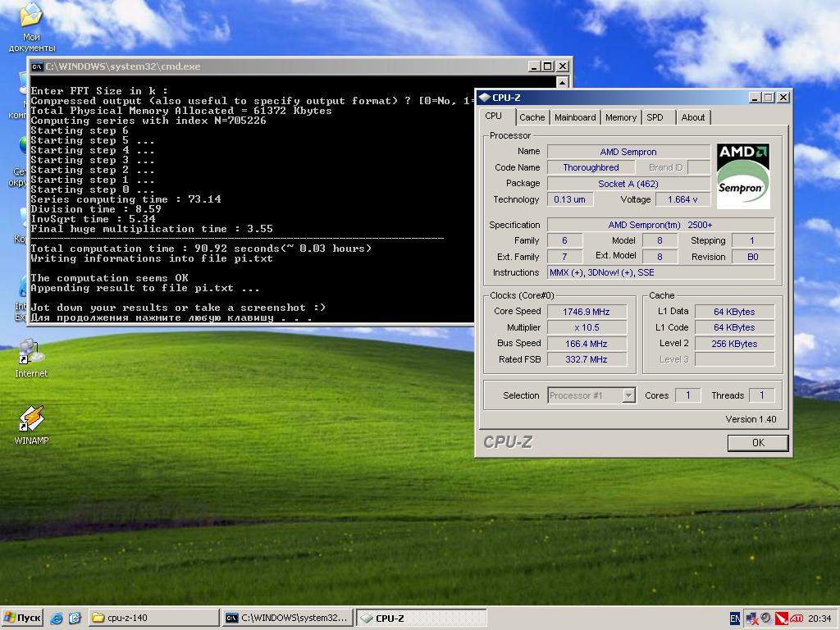
Task: Switch to the Mainboard tab
Action: click(x=575, y=117)
